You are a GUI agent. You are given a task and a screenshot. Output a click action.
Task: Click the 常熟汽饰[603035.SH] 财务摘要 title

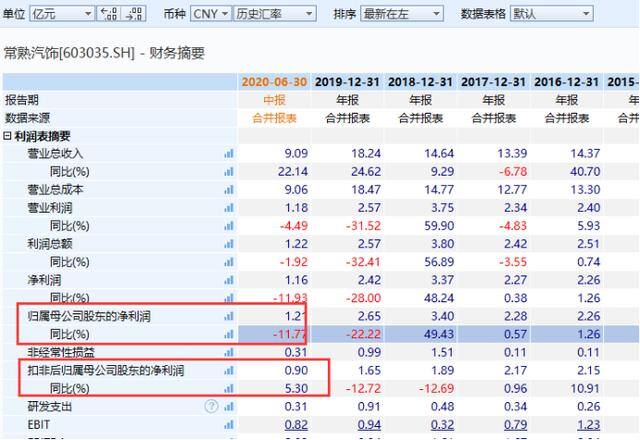click(104, 53)
